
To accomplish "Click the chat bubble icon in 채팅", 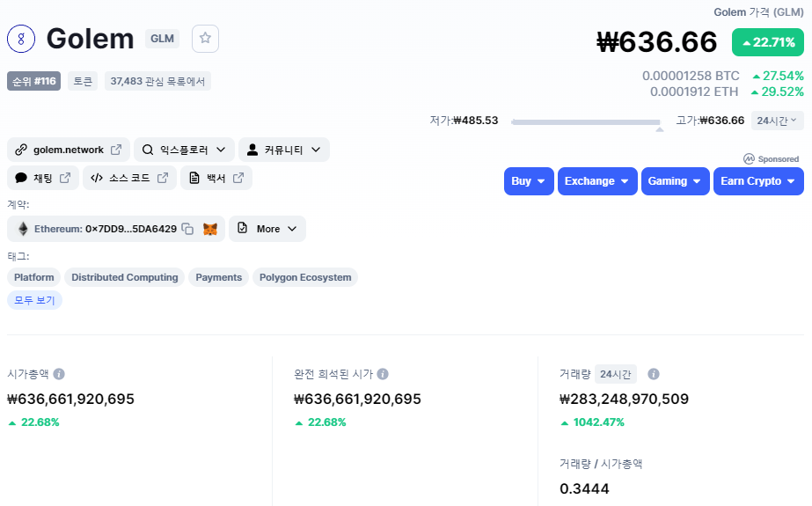I will point(21,178).
